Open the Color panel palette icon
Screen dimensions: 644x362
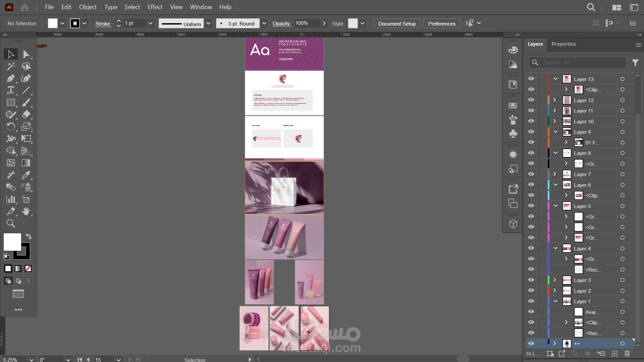coord(513,50)
